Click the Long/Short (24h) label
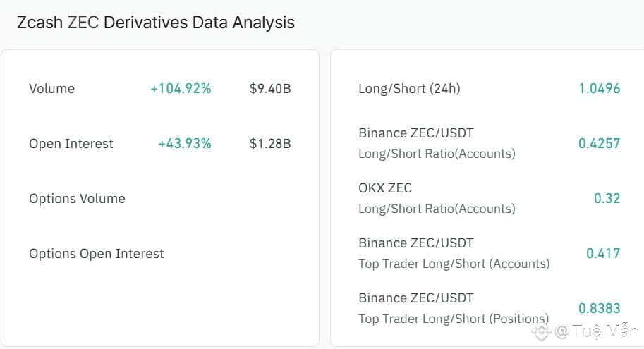 click(x=409, y=89)
